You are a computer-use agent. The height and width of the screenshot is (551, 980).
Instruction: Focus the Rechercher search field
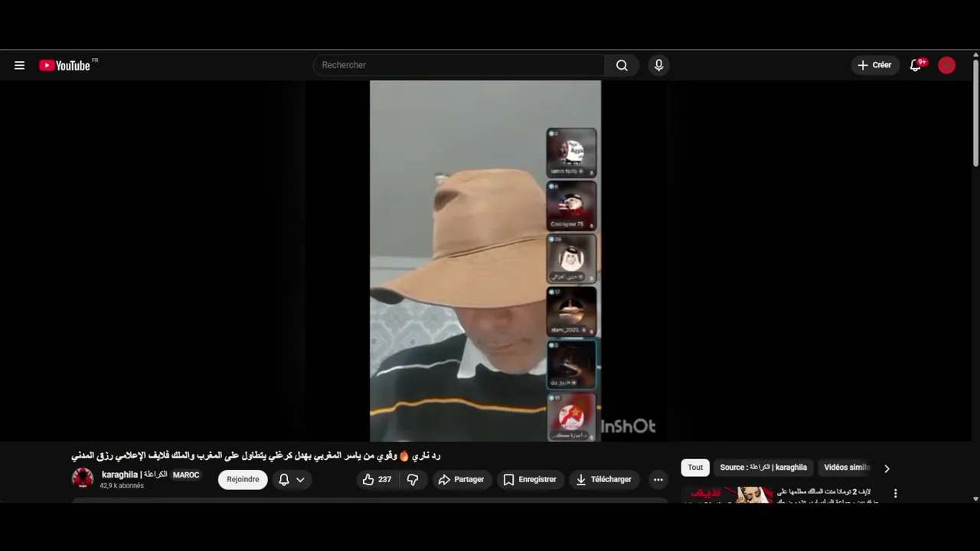click(x=459, y=65)
